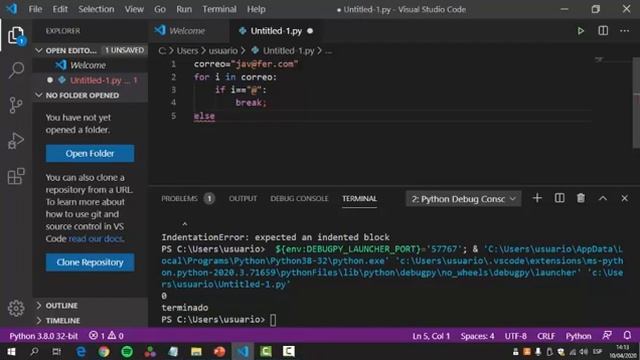Select Python 3.8.0 32-bit interpreter
The image size is (640, 360).
[43, 336]
